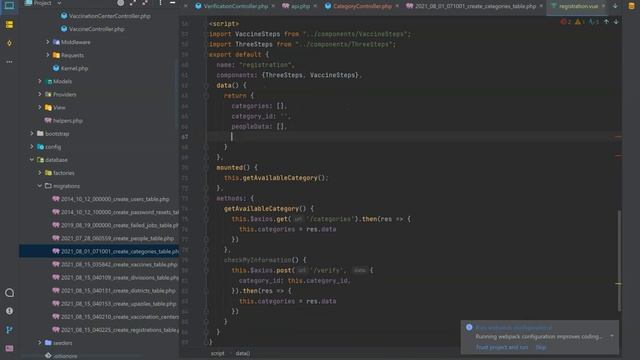The image size is (640, 360).
Task: Select create_districts_table.php migration file
Action: pos(114,290)
